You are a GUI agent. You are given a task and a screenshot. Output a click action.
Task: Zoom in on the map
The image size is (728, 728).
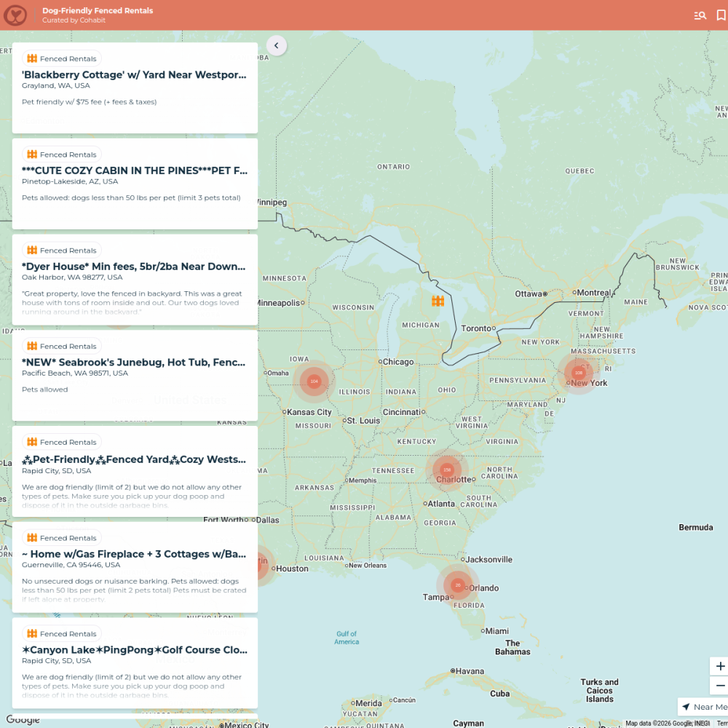click(720, 666)
